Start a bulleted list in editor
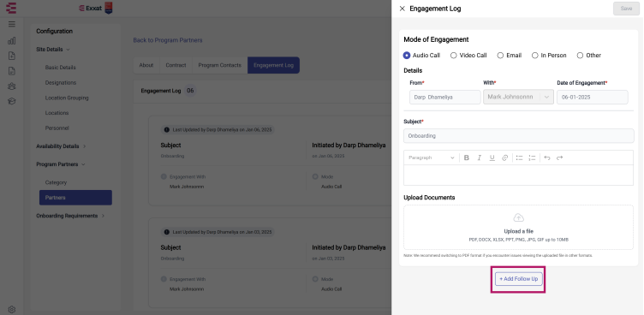 tap(519, 157)
